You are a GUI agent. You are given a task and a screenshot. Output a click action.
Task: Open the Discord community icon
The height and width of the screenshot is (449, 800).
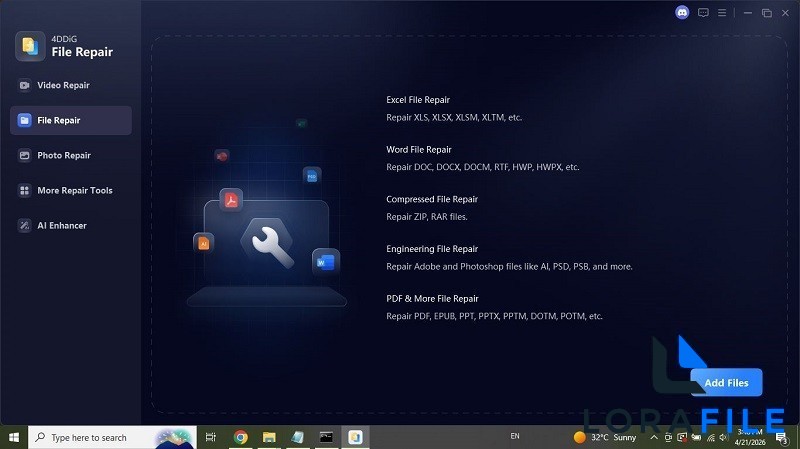coord(682,13)
